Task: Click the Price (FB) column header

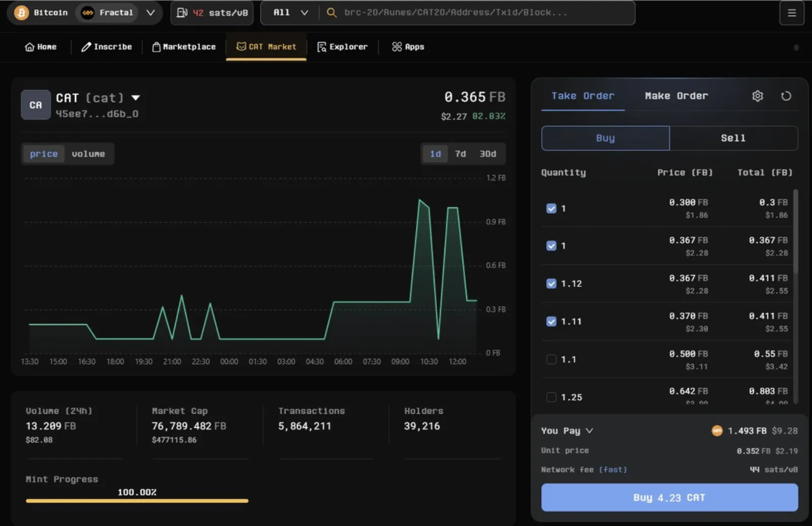Action: 685,173
